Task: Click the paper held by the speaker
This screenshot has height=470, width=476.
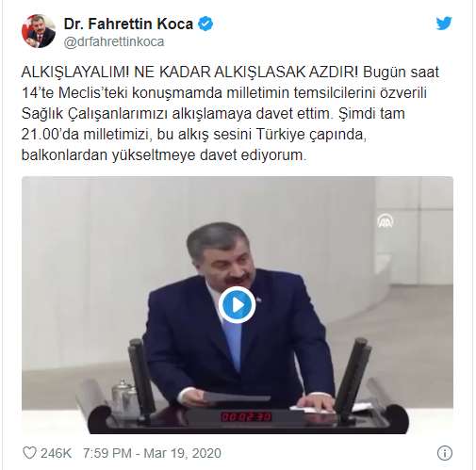Action: 237,397
